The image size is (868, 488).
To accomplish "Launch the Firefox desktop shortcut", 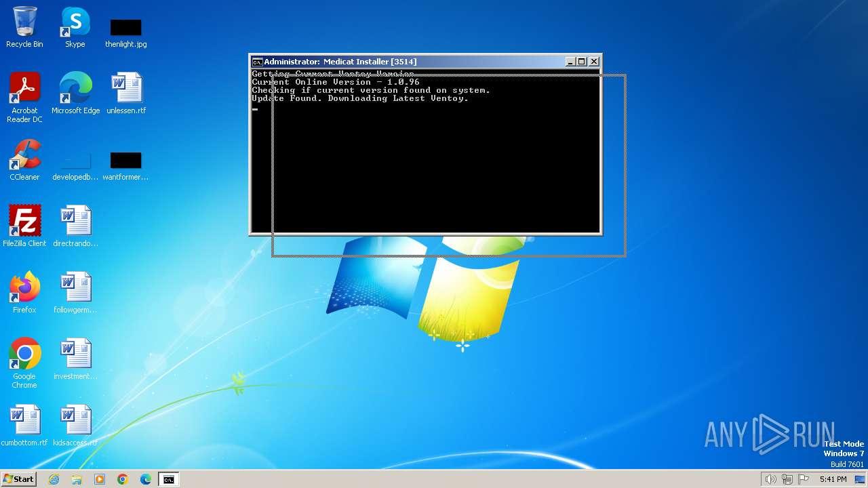I will 24,293.
